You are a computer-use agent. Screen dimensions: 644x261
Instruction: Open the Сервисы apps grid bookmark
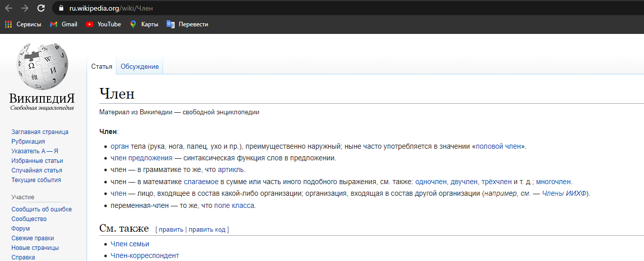(23, 24)
